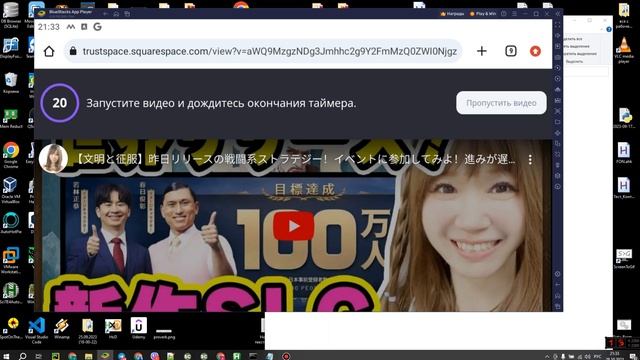This screenshot has height=360, width=640.
Task: Click the BlueStacks home icon in title bar
Action: click(x=116, y=14)
